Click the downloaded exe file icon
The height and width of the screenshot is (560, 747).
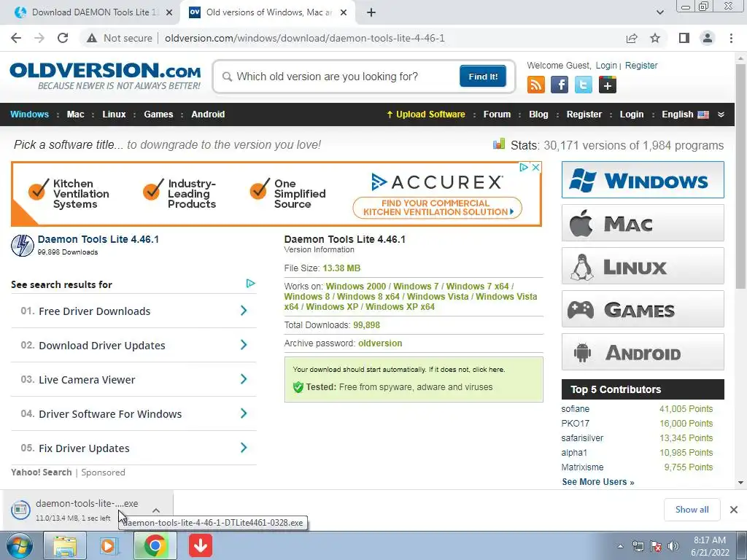(20, 510)
